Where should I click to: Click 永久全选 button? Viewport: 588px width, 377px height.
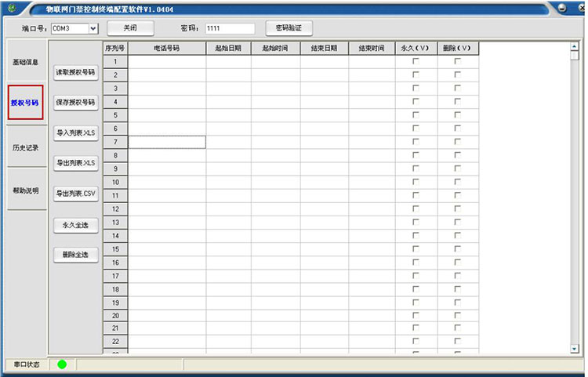tap(75, 224)
